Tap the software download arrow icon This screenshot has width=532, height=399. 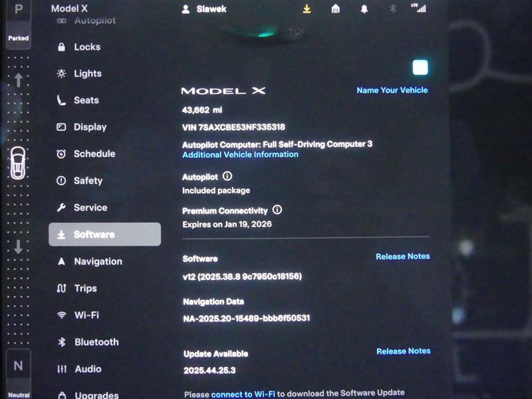click(x=307, y=9)
